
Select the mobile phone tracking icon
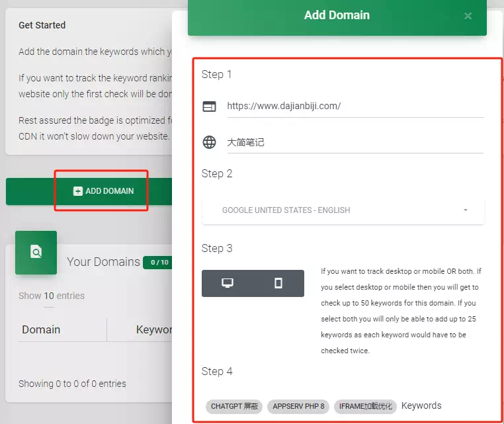point(278,283)
